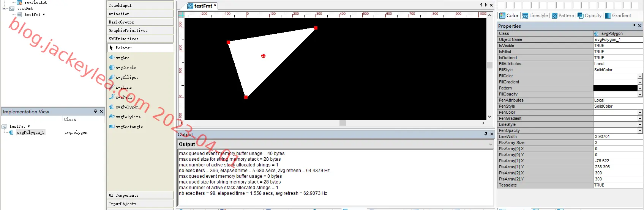Viewport: 644px width, 210px height.
Task: Click the IsFilled TRUE value
Action: tap(618, 52)
